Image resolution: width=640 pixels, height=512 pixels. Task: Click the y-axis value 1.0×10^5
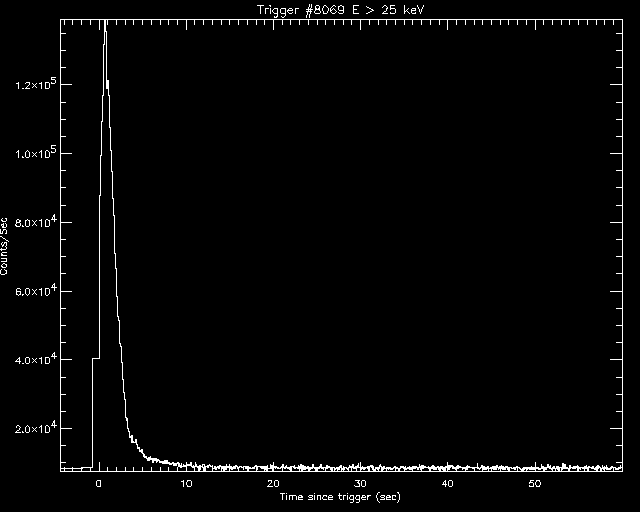coord(36,153)
